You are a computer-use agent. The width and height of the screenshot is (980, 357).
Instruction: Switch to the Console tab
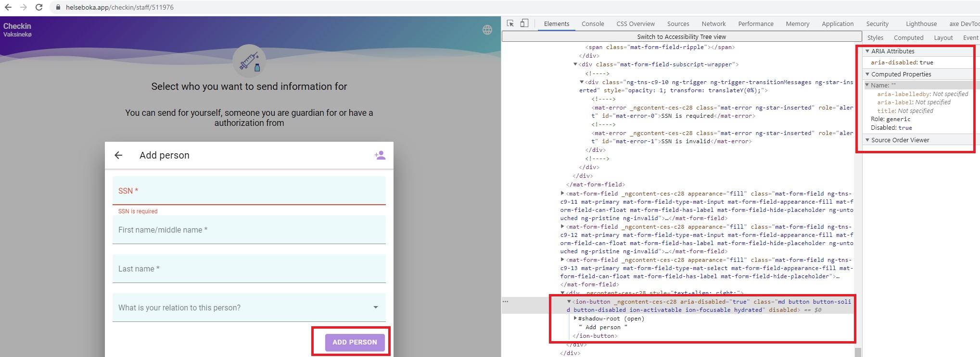tap(593, 24)
